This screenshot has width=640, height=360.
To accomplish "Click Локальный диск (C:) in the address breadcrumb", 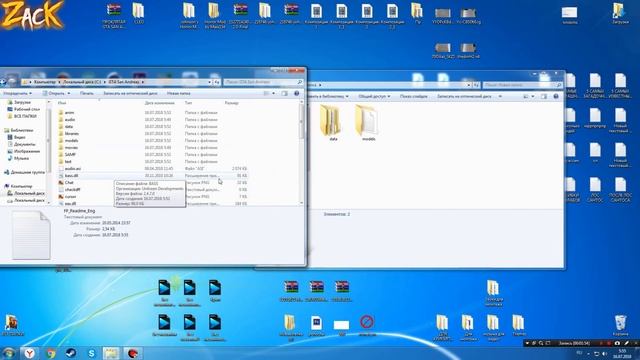I will tap(82, 82).
